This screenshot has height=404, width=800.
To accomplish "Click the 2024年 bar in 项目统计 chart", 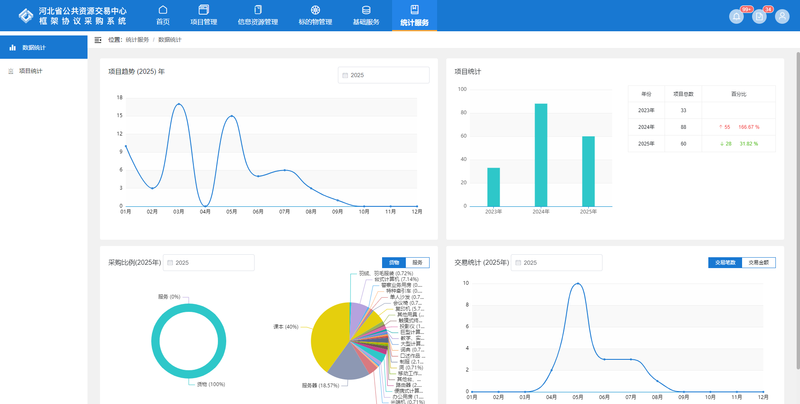I will click(x=540, y=155).
